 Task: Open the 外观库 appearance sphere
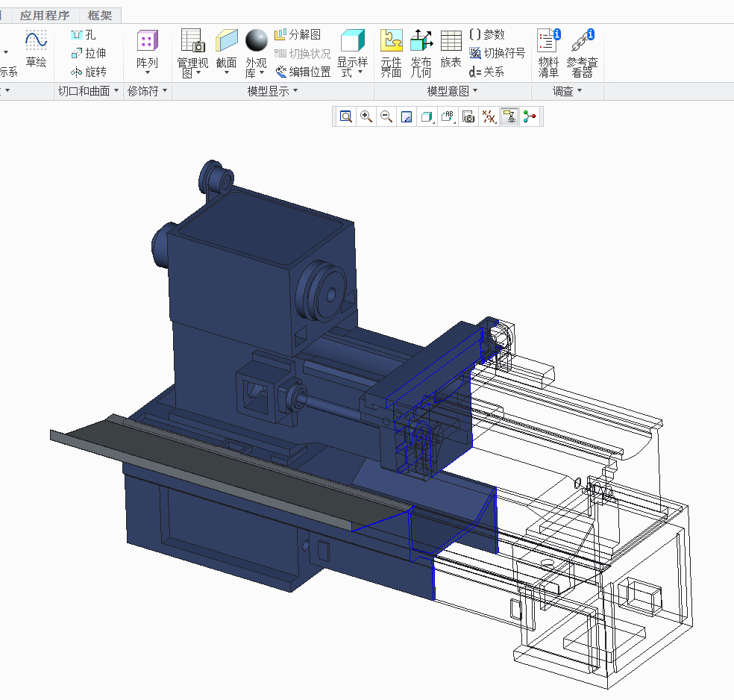[257, 41]
